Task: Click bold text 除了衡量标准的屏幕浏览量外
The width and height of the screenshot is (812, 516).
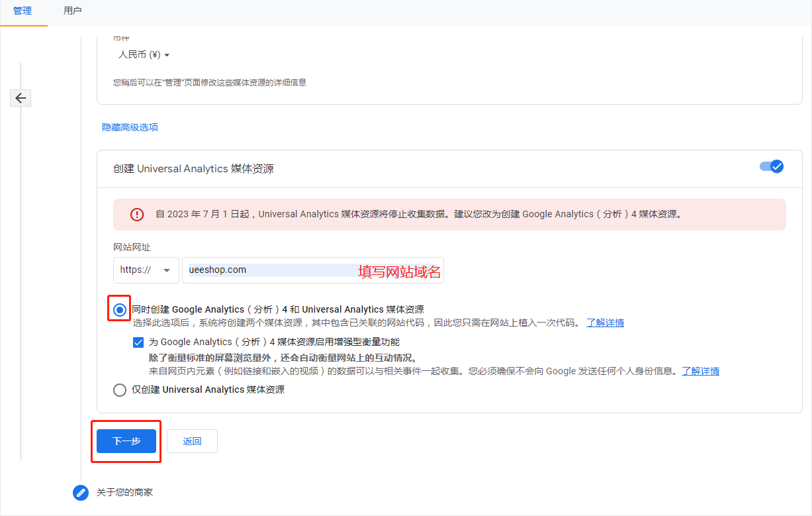Action: (283, 358)
